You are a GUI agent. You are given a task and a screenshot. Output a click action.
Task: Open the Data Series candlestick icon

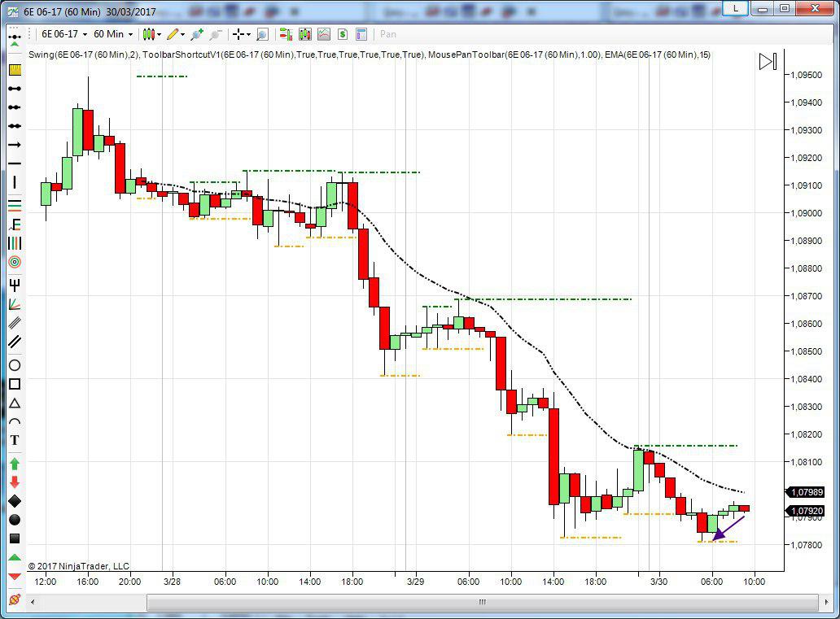coord(305,34)
